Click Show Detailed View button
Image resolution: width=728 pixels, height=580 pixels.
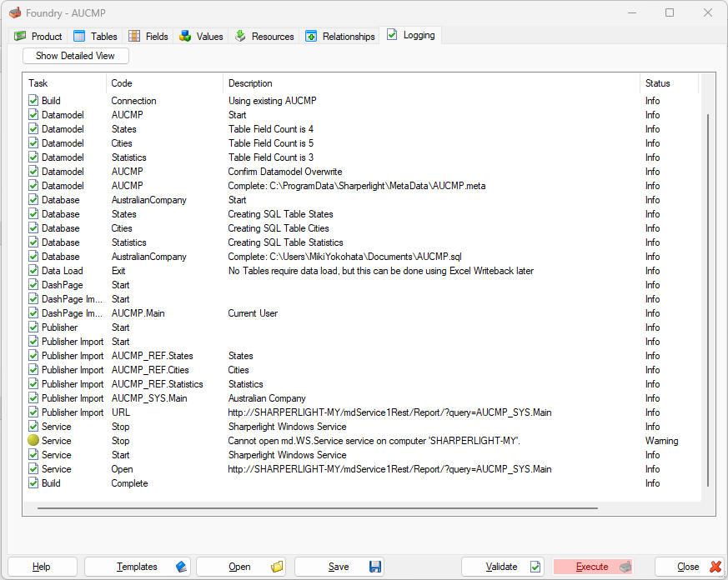click(76, 56)
